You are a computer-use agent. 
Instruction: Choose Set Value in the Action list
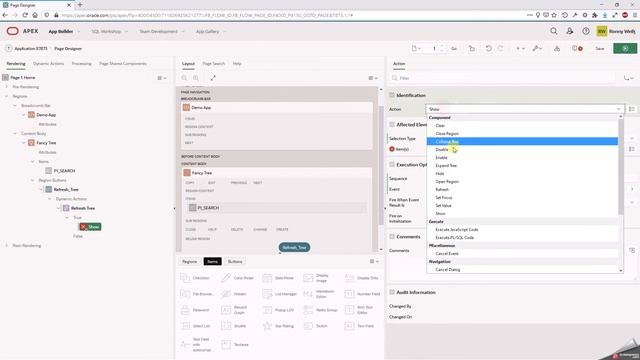(522, 205)
